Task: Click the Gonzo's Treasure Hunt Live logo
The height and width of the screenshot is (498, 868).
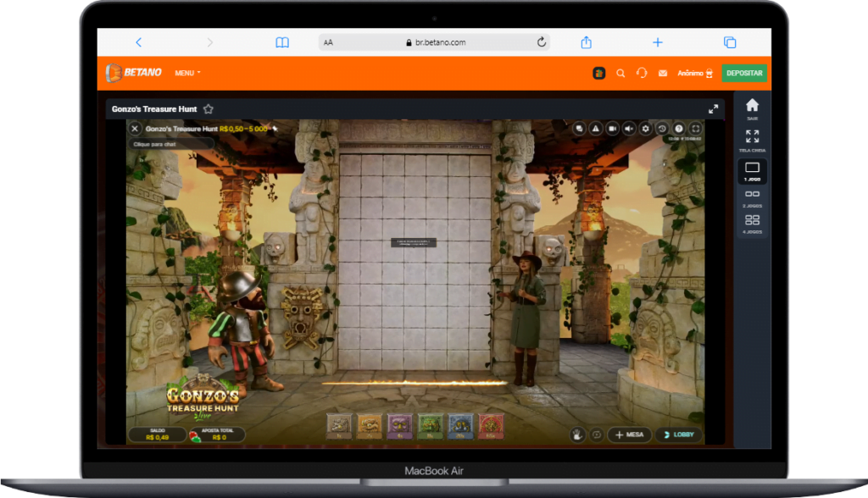Action: tap(203, 398)
